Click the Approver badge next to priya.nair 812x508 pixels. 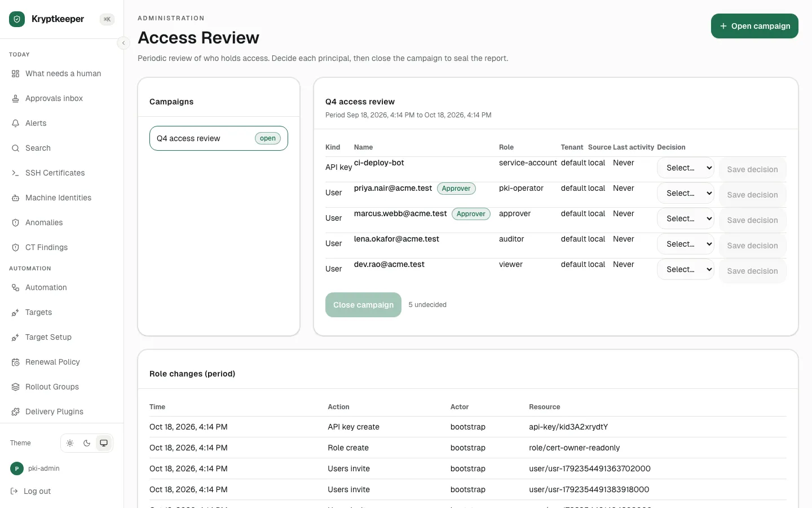[456, 189]
